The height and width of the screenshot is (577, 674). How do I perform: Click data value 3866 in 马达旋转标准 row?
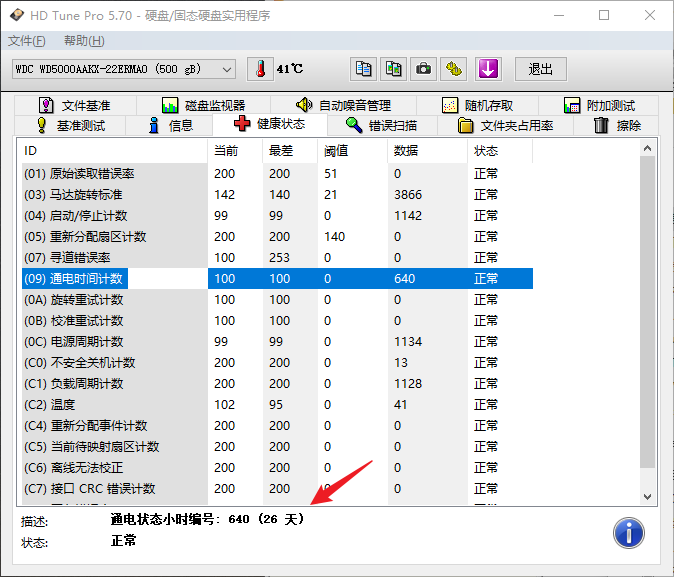(408, 195)
